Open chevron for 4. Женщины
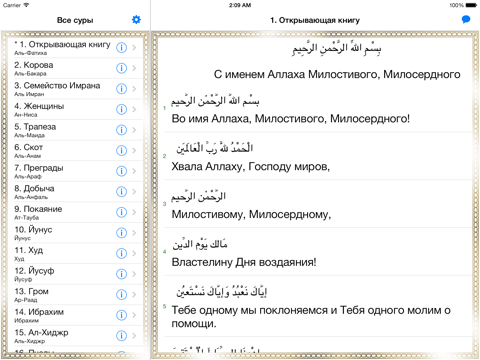 (x=134, y=109)
